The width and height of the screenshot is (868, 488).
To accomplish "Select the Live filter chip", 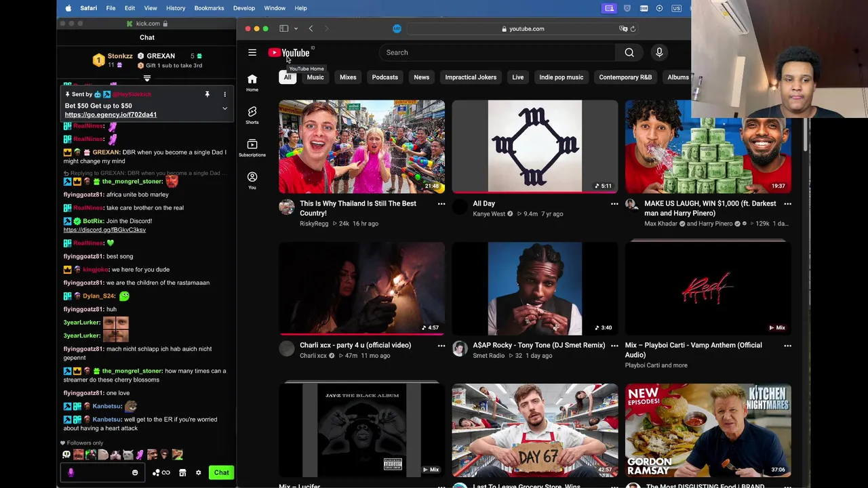I will coord(518,77).
